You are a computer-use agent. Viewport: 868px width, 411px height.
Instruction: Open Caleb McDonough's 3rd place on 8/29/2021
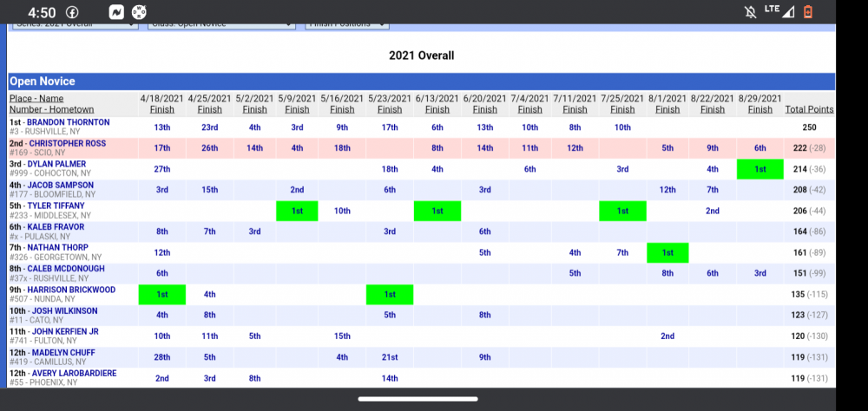click(x=760, y=274)
